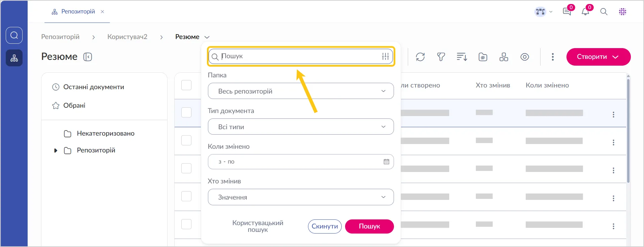Expand the Репозиторій folder tree arrow
Screen dimensions: 644x247
56,150
